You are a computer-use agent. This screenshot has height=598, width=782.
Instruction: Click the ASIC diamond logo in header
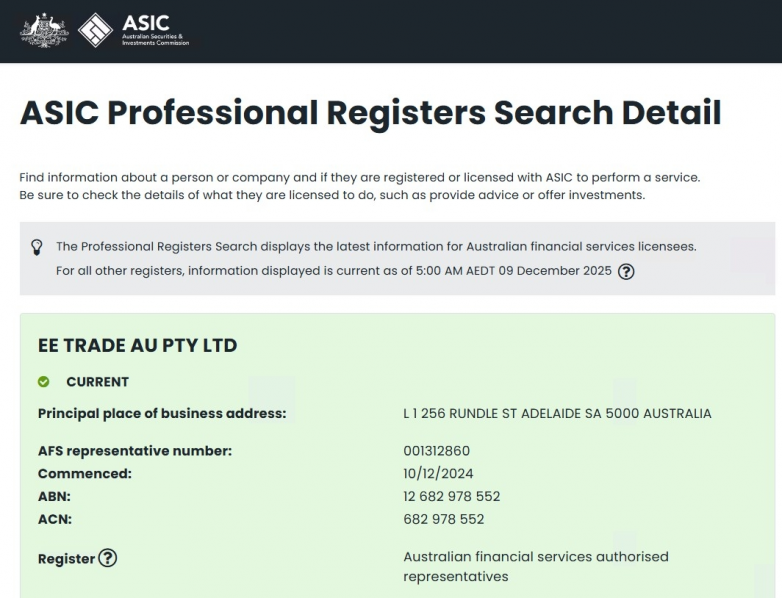tap(96, 30)
